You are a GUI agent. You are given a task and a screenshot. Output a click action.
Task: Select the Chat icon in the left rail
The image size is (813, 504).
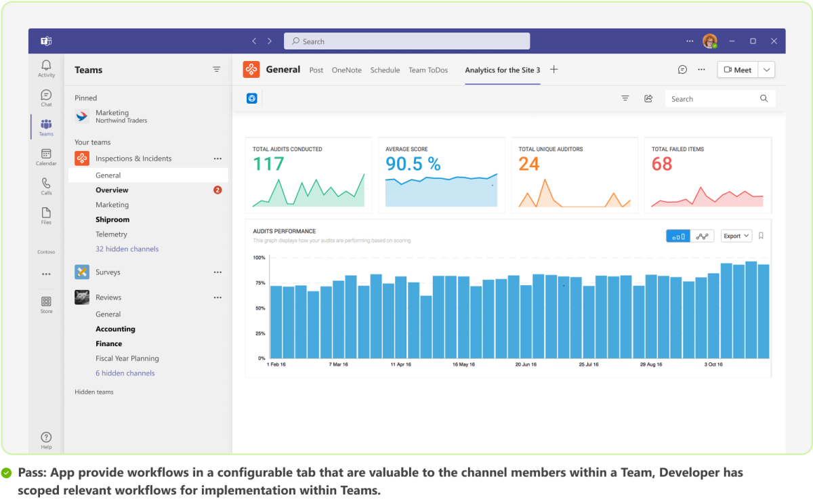[x=46, y=96]
